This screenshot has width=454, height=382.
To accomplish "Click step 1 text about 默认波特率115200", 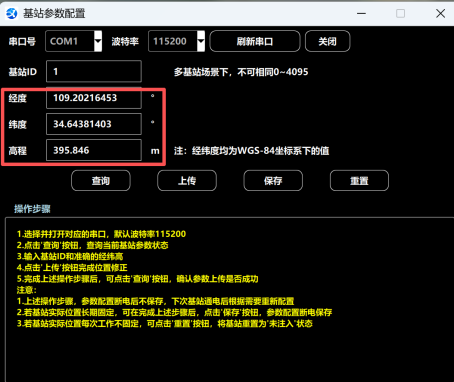I will (x=101, y=234).
